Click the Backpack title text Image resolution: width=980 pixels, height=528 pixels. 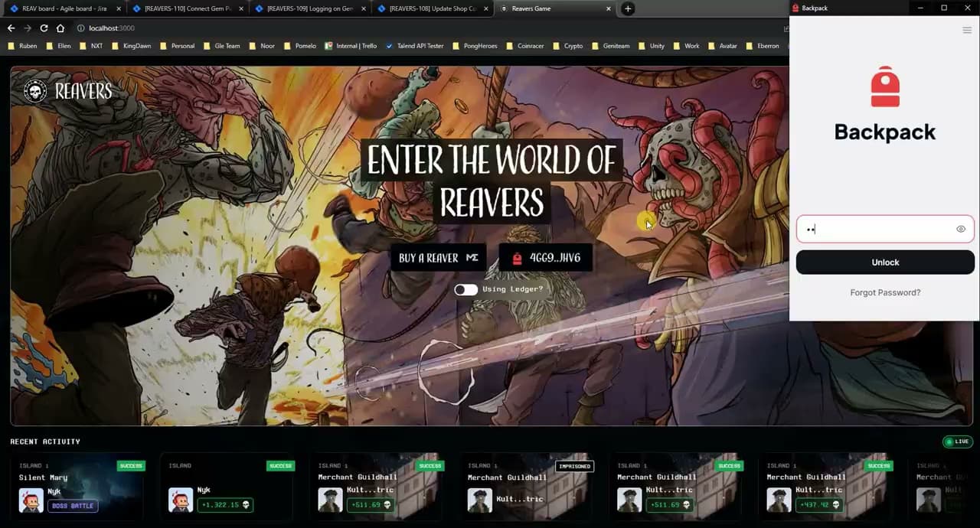(x=885, y=132)
